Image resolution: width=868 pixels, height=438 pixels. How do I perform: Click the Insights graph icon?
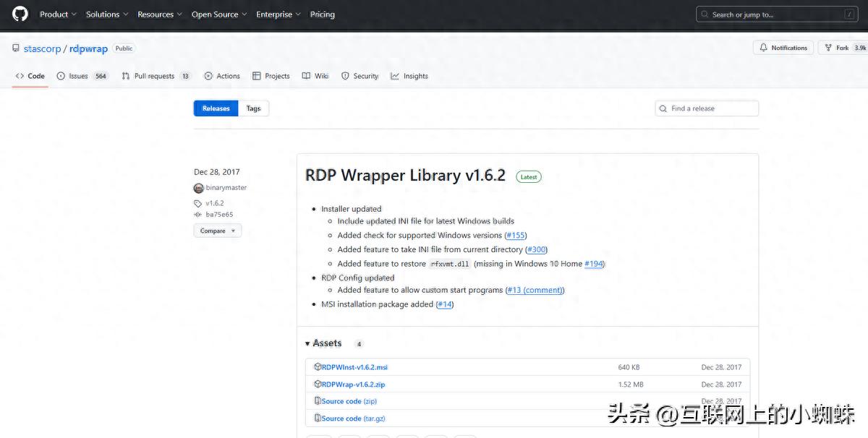tap(395, 76)
